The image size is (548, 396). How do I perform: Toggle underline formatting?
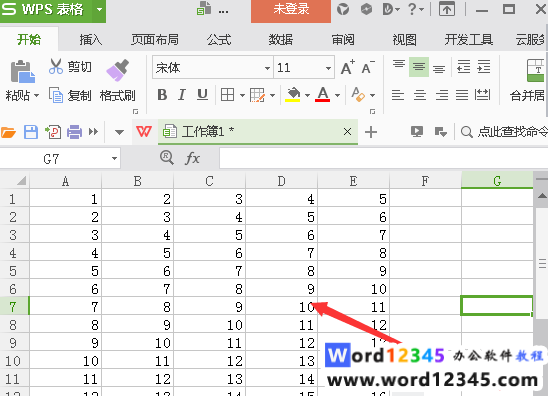(x=202, y=95)
